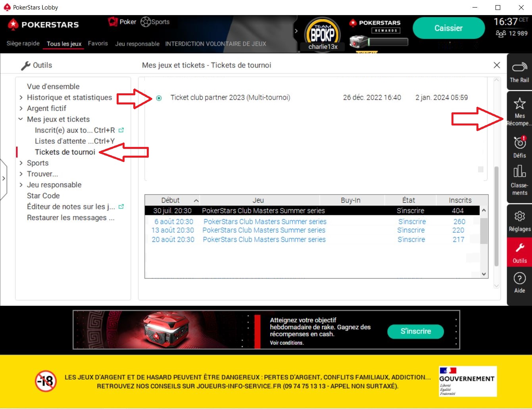Expand Sports tree node
The height and width of the screenshot is (409, 532).
[21, 163]
